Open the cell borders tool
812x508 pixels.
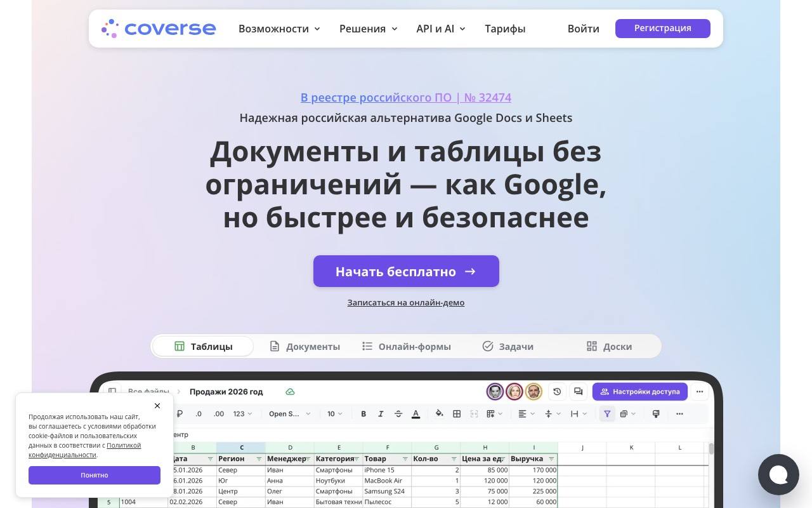(x=457, y=414)
